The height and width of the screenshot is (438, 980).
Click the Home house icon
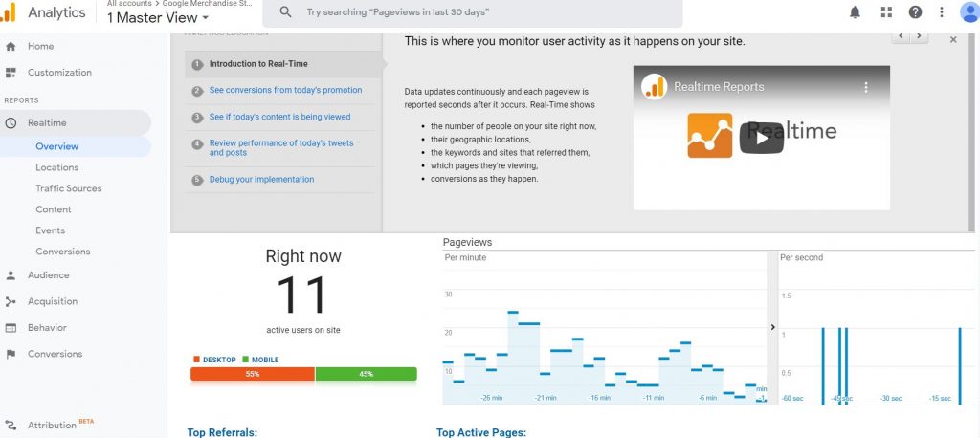click(x=11, y=46)
